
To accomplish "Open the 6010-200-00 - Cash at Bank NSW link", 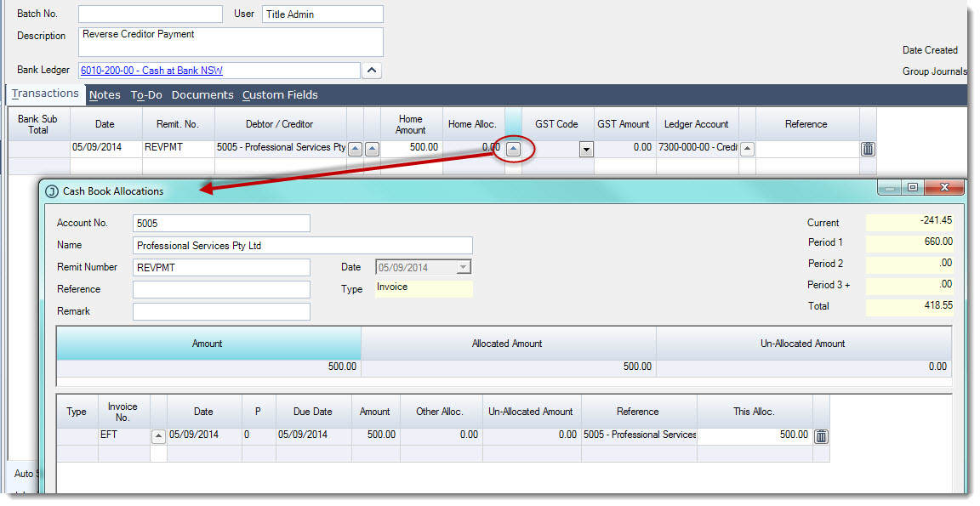I will coord(151,71).
